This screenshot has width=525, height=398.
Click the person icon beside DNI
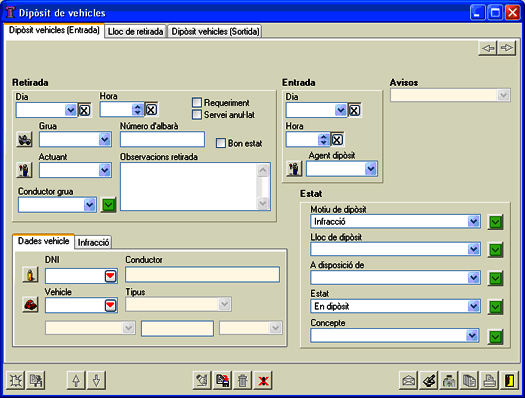[30, 275]
